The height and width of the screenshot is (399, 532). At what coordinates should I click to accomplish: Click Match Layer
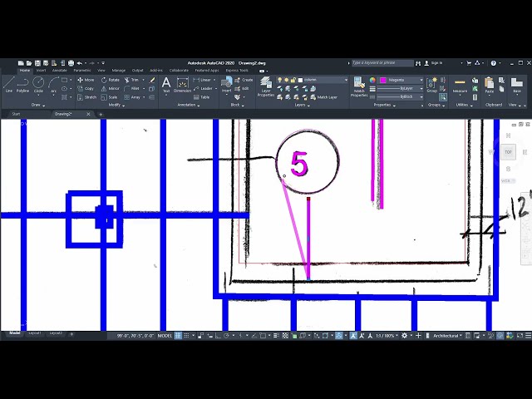click(x=323, y=97)
